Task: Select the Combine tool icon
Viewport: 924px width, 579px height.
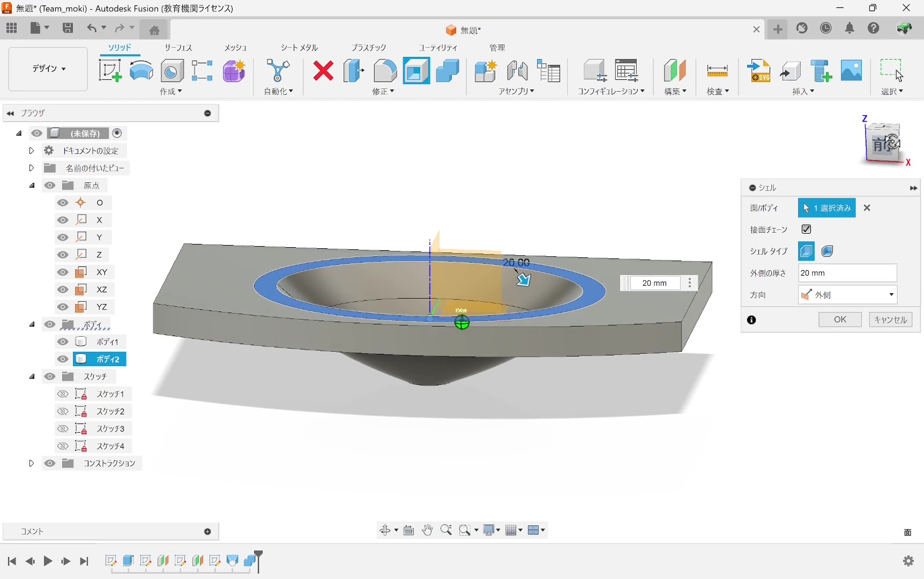Action: pos(448,71)
